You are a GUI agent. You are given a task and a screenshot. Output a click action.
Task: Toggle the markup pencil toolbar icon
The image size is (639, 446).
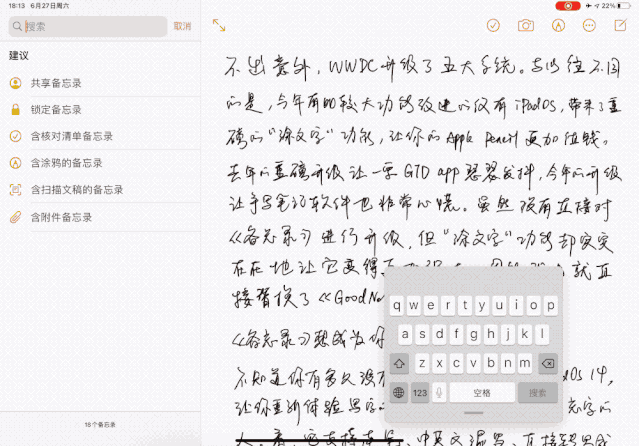(558, 26)
